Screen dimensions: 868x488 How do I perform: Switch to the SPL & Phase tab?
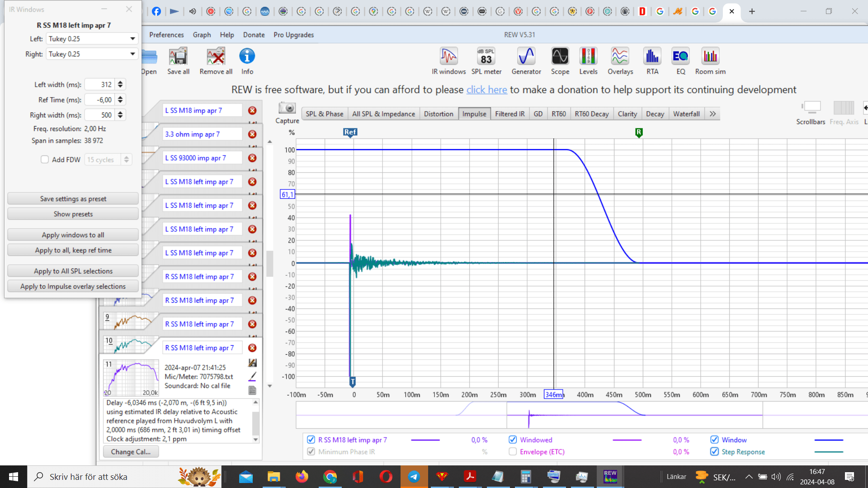tap(324, 114)
